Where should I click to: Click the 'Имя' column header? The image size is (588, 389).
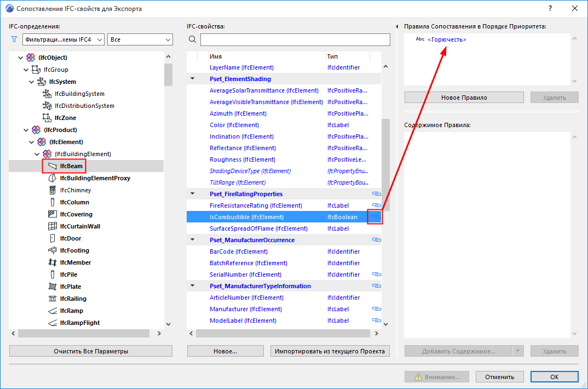pyautogui.click(x=267, y=56)
